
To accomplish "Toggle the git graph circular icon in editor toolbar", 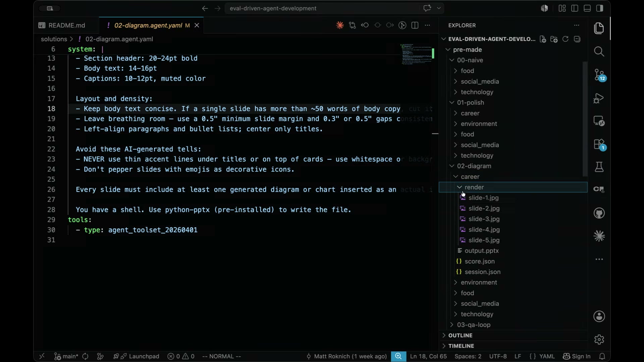I will coord(402,25).
